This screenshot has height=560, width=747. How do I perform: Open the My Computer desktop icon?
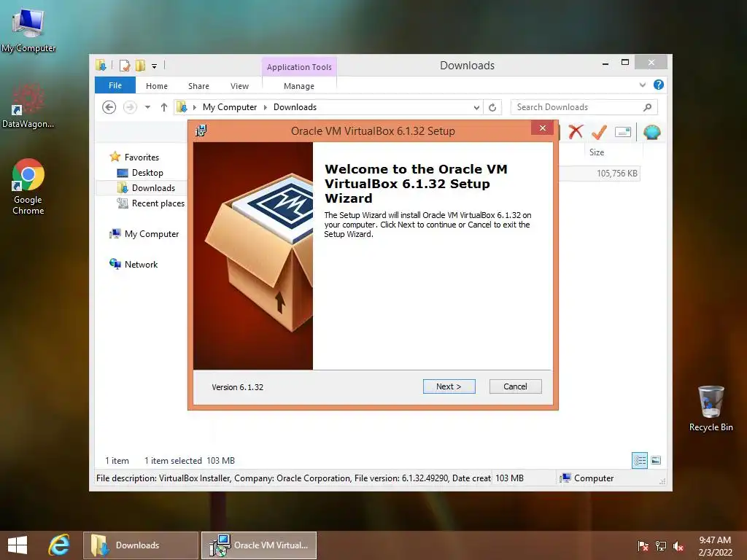28,31
